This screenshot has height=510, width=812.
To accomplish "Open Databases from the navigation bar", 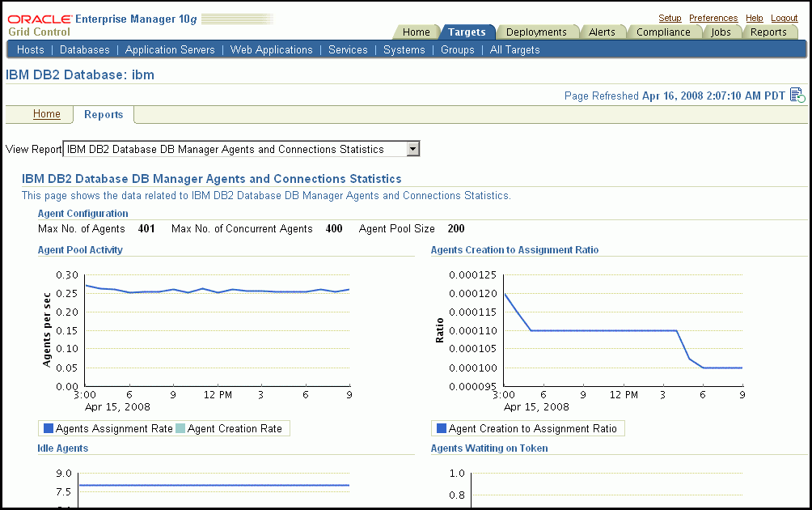I will pos(84,49).
